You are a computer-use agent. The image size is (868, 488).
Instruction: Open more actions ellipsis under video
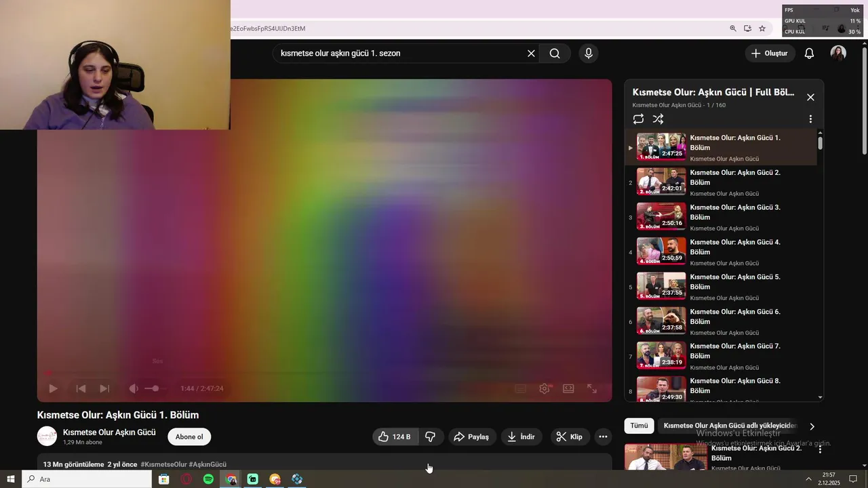pyautogui.click(x=603, y=437)
